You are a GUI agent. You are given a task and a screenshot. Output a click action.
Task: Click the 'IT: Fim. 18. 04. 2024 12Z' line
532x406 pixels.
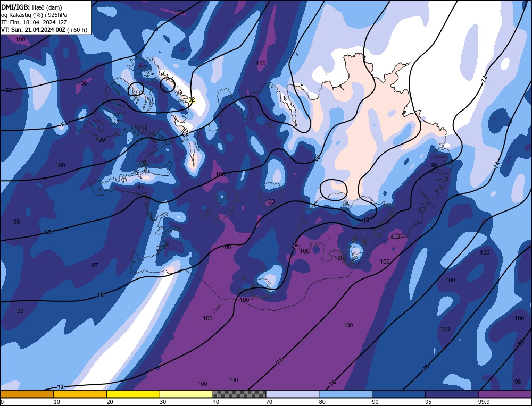(x=34, y=22)
